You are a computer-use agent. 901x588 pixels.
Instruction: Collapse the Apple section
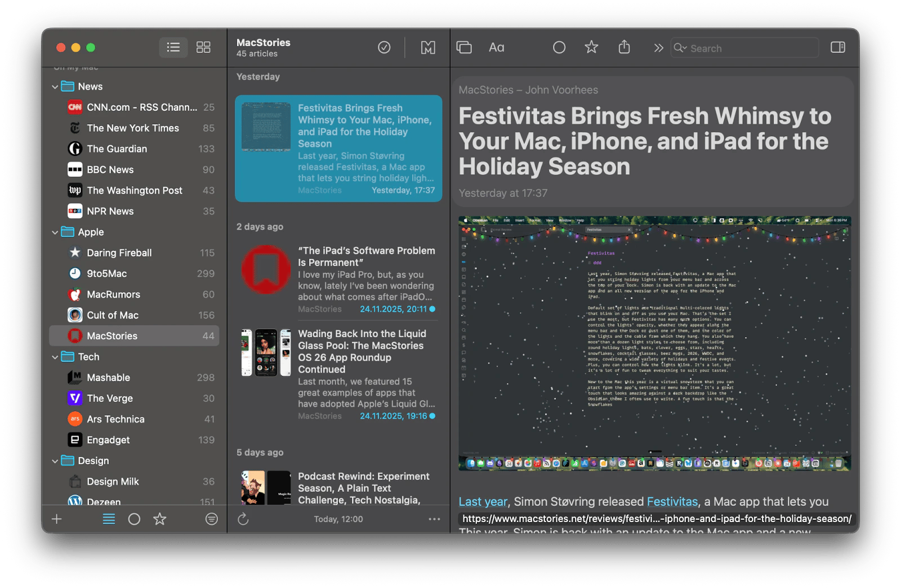coord(55,232)
